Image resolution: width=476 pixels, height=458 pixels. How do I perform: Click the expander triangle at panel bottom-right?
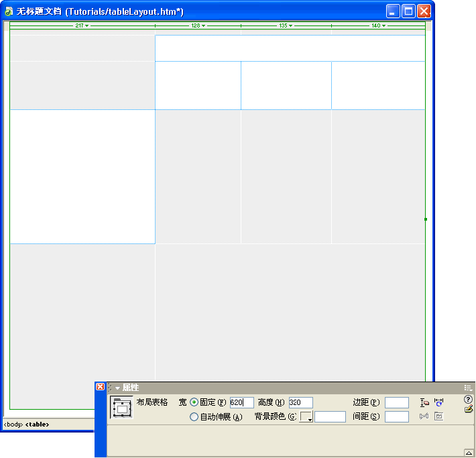[469, 453]
